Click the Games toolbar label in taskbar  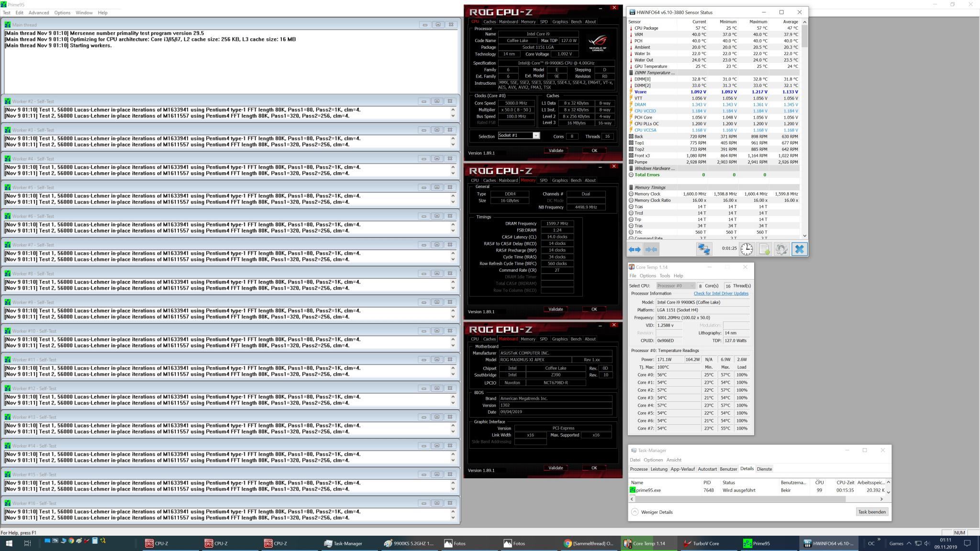tap(896, 543)
